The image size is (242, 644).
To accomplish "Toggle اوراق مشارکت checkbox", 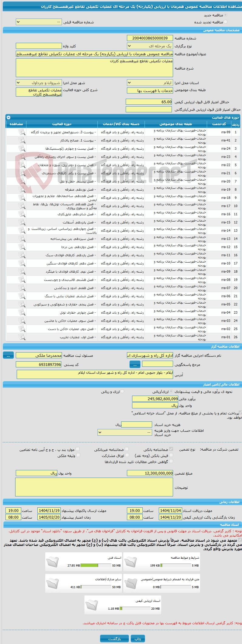I will pos(127,455).
